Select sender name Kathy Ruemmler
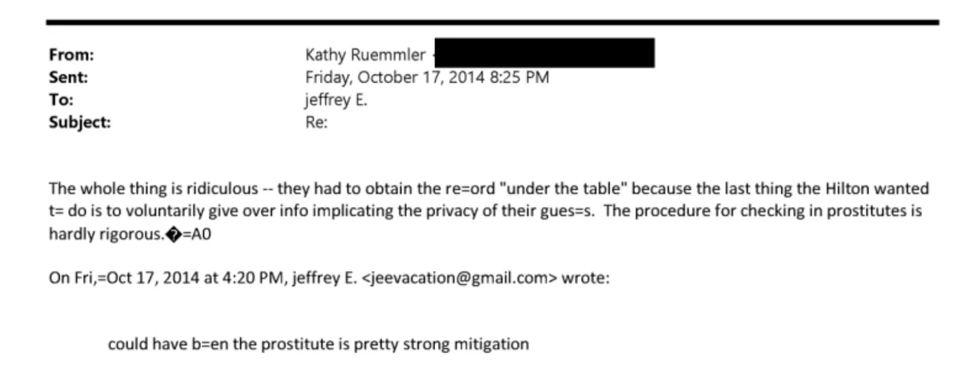This screenshot has height=383, width=980. 364,55
